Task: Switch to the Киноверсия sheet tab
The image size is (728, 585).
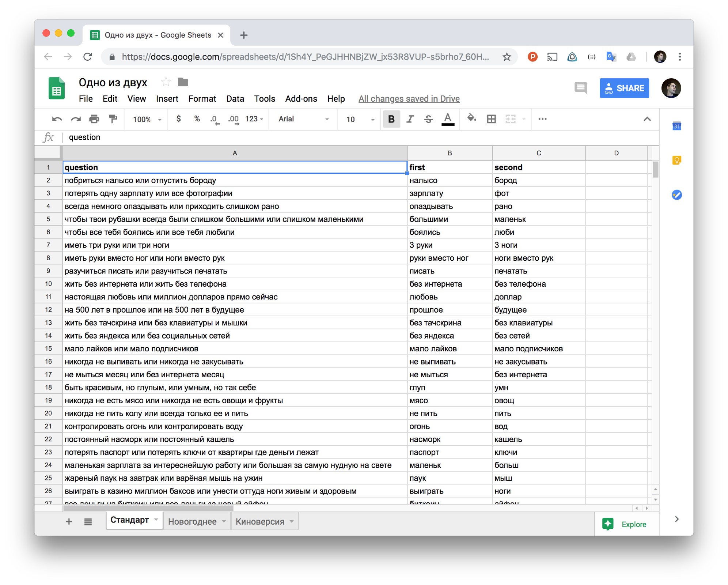Action: 259,521
